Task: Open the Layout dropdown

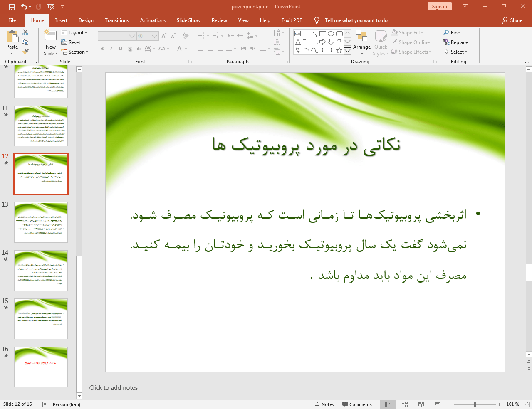Action: coord(74,33)
